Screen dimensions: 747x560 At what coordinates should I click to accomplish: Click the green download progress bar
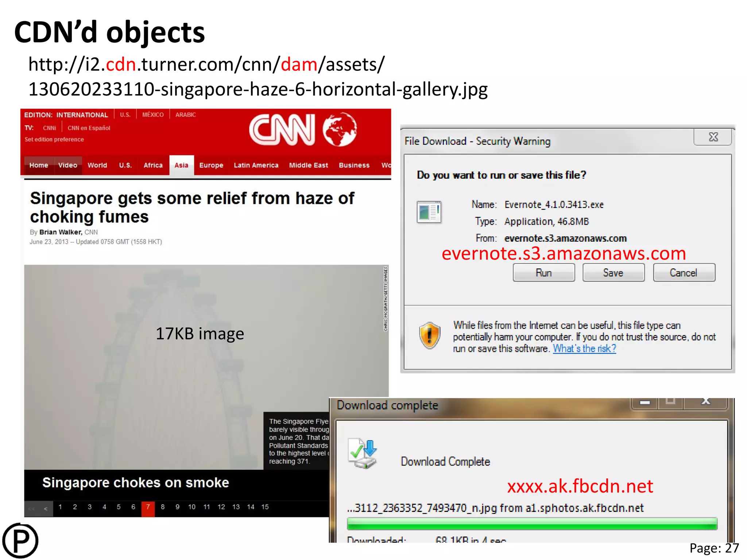532,524
